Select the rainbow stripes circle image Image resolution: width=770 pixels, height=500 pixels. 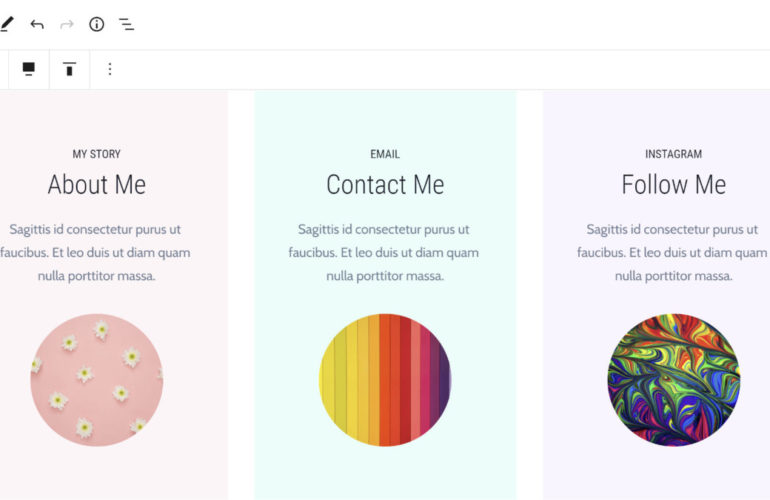point(385,380)
